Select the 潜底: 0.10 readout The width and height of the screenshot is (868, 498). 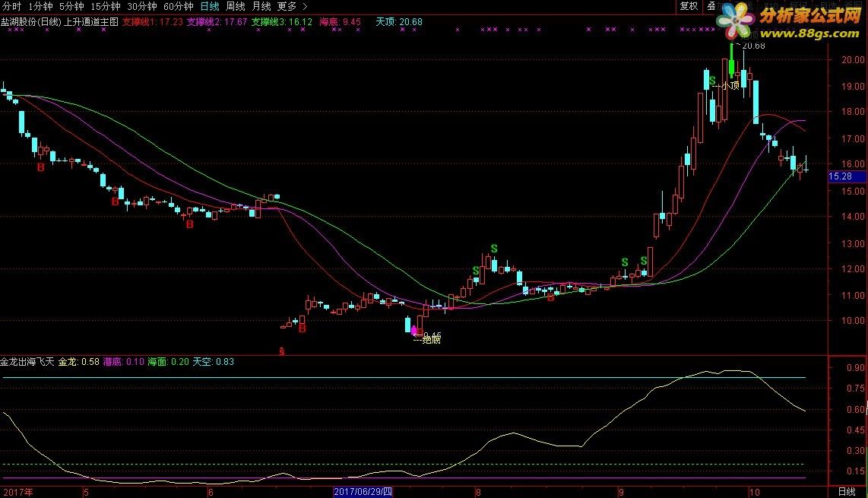tap(123, 362)
